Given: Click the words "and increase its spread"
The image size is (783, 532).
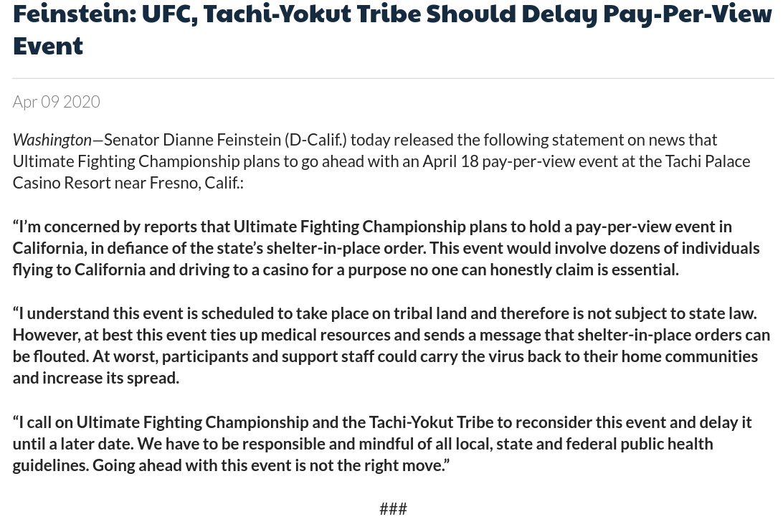Looking at the screenshot, I should pos(96,378).
